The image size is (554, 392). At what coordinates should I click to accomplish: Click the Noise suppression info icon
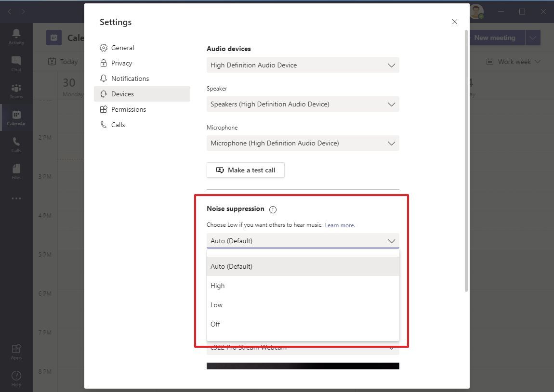(273, 209)
